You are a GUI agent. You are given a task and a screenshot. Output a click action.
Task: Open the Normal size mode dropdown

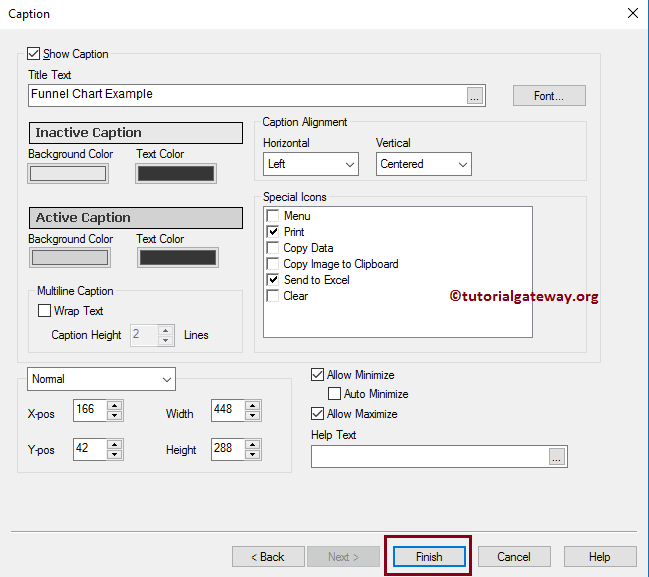(x=101, y=379)
